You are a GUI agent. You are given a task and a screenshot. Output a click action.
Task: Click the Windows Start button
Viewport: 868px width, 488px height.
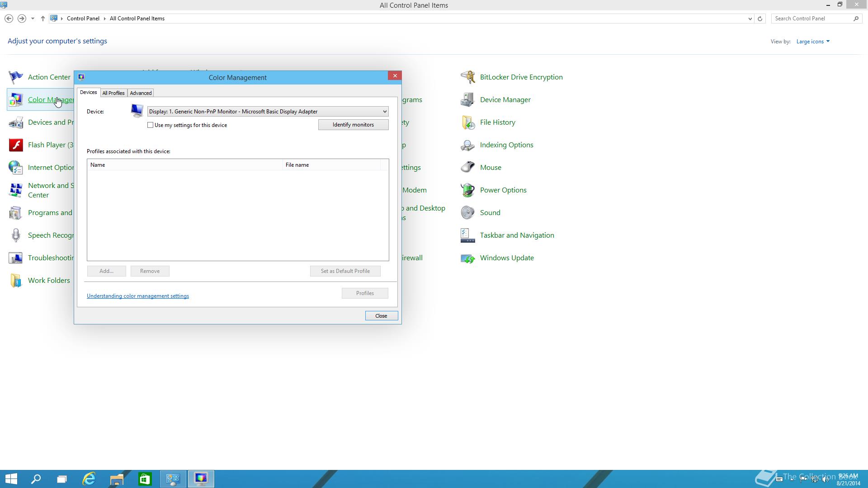pyautogui.click(x=11, y=479)
